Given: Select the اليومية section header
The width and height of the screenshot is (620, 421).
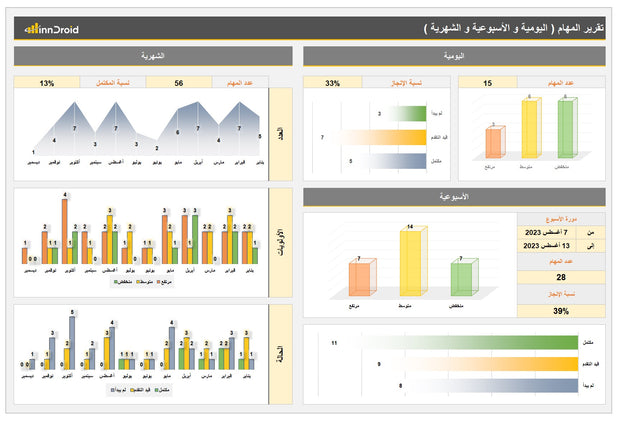Looking at the screenshot, I should (454, 56).
